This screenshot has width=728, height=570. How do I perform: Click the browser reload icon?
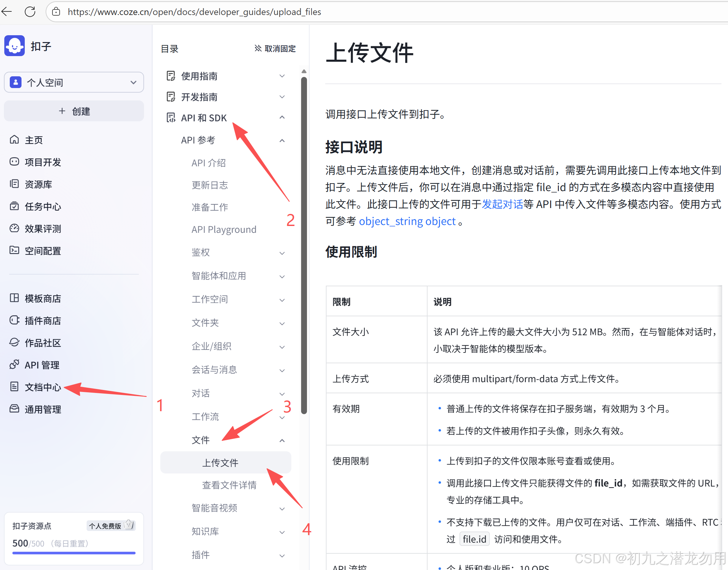pyautogui.click(x=30, y=12)
